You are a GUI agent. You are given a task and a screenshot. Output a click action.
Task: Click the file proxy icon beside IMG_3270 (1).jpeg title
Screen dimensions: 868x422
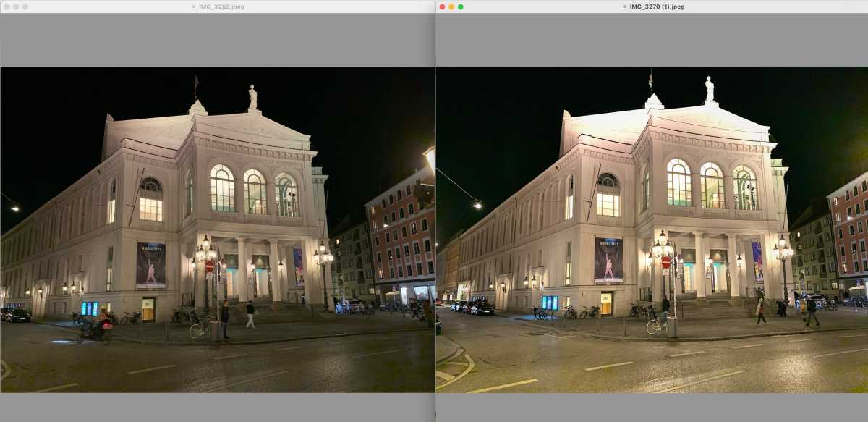point(625,7)
